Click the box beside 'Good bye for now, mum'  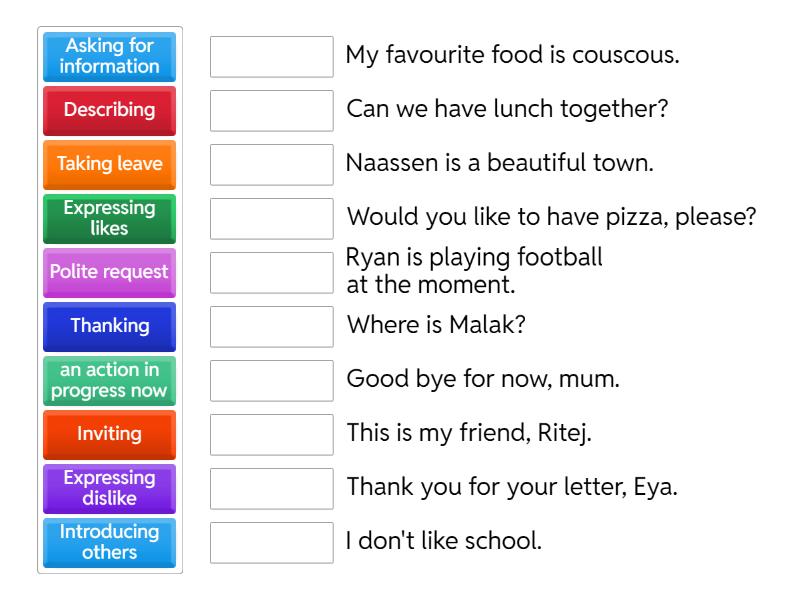click(272, 381)
